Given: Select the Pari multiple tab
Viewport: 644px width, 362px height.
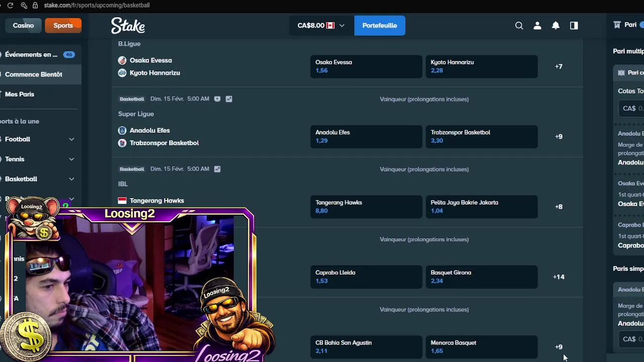Looking at the screenshot, I should click(x=628, y=51).
